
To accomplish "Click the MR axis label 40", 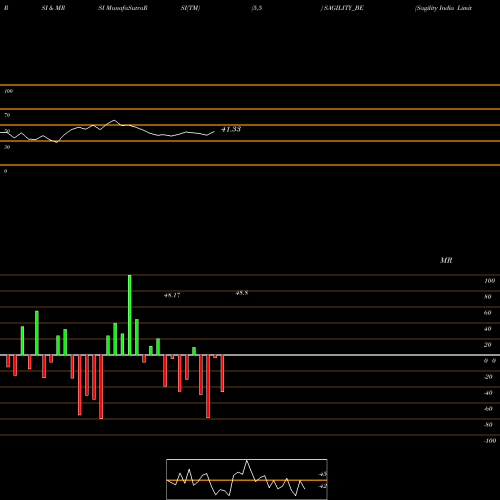I will click(488, 329).
